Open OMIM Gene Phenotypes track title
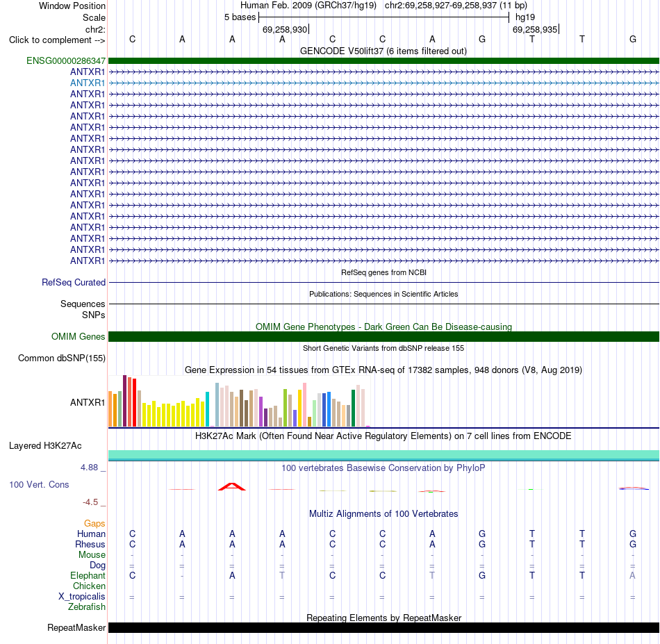 coord(383,327)
